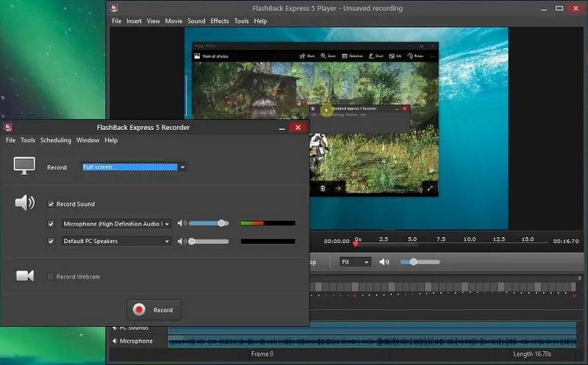
Task: Toggle the Record Sound checkbox
Action: coord(51,204)
